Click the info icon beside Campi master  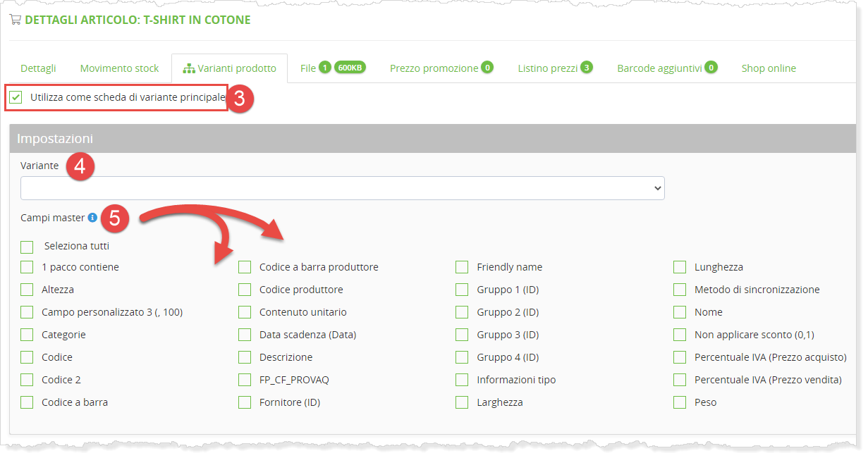(x=92, y=218)
